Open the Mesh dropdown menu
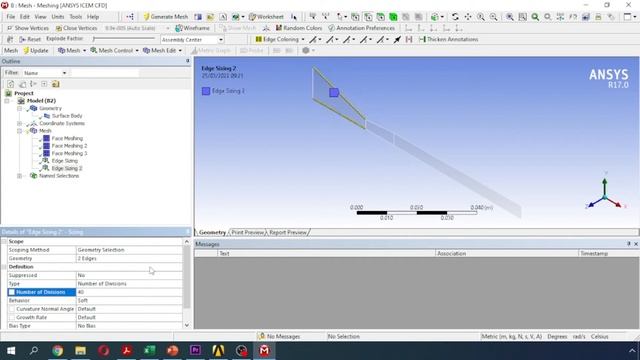 (x=72, y=51)
